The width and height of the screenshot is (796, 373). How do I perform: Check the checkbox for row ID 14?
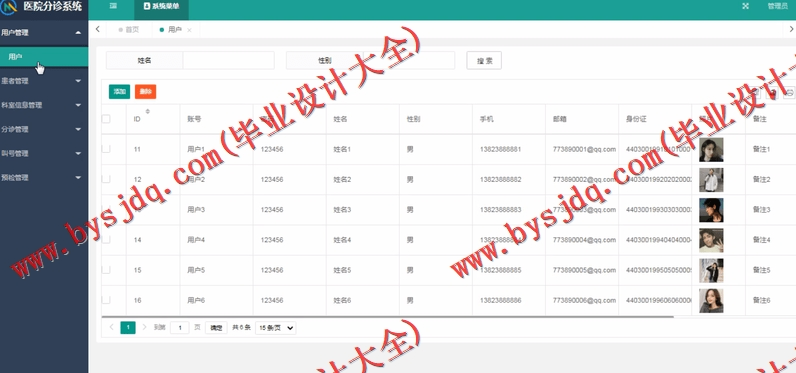click(x=106, y=240)
